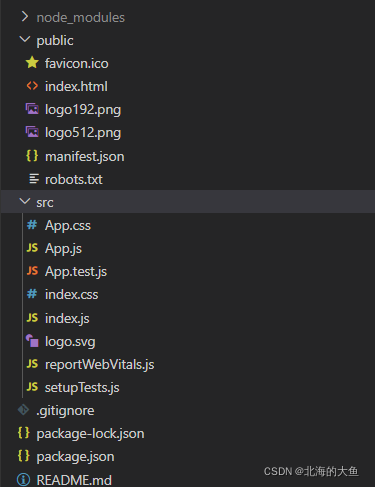Click the JS icon of index.js

[x=32, y=318]
